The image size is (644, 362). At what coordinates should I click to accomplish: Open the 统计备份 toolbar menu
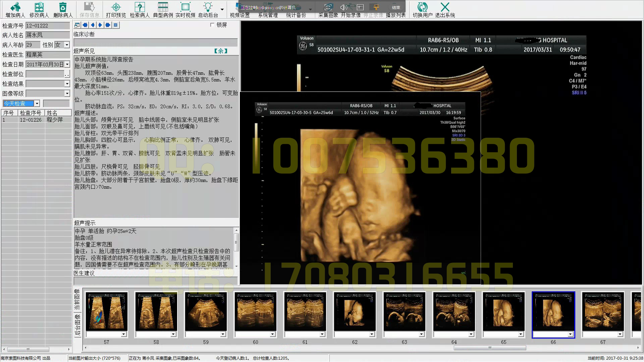[296, 15]
